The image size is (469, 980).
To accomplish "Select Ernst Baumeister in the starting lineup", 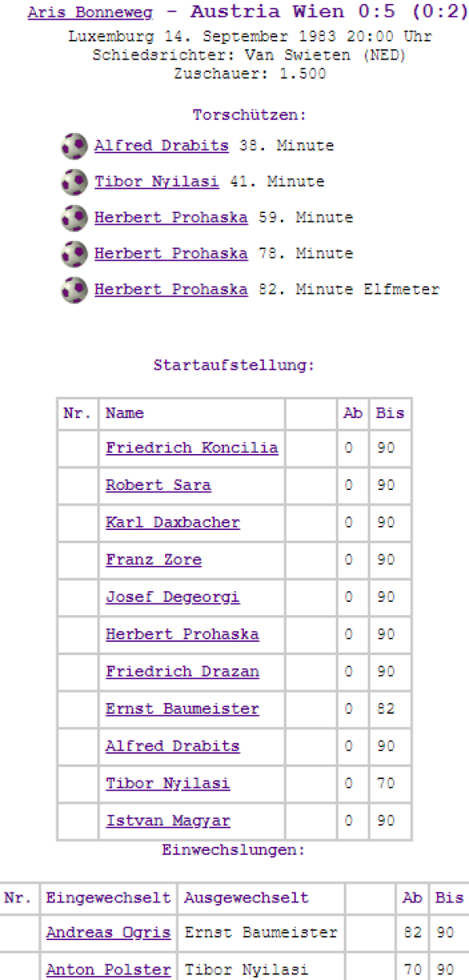I will (182, 710).
